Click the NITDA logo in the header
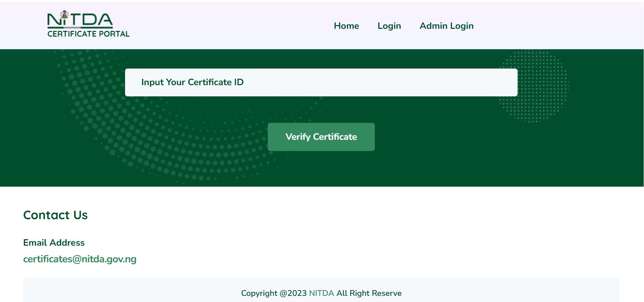The height and width of the screenshot is (302, 644). pyautogui.click(x=80, y=20)
